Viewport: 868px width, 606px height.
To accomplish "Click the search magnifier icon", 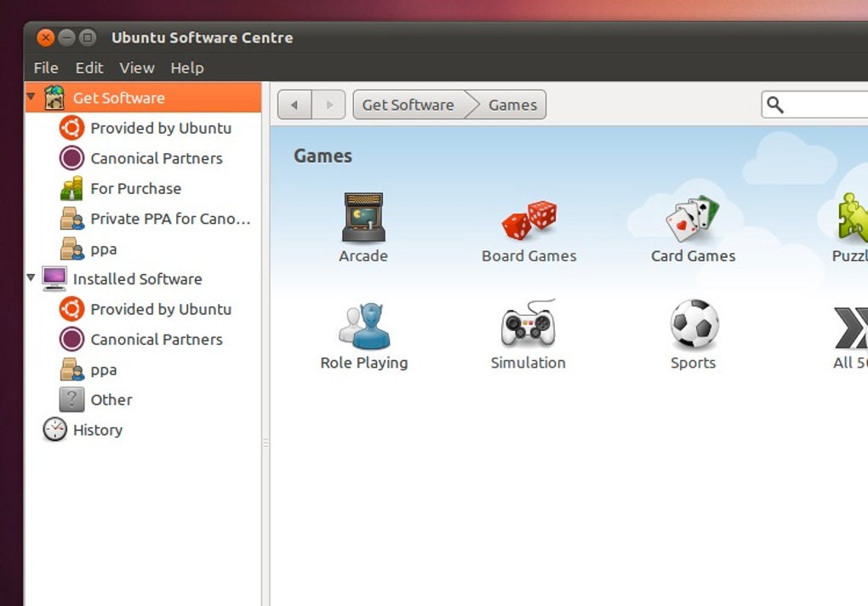I will point(775,105).
